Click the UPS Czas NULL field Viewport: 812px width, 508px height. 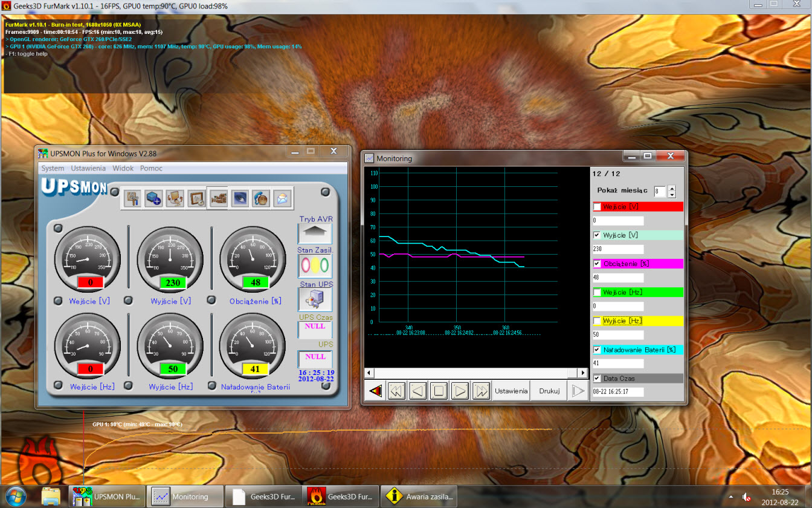click(x=315, y=329)
